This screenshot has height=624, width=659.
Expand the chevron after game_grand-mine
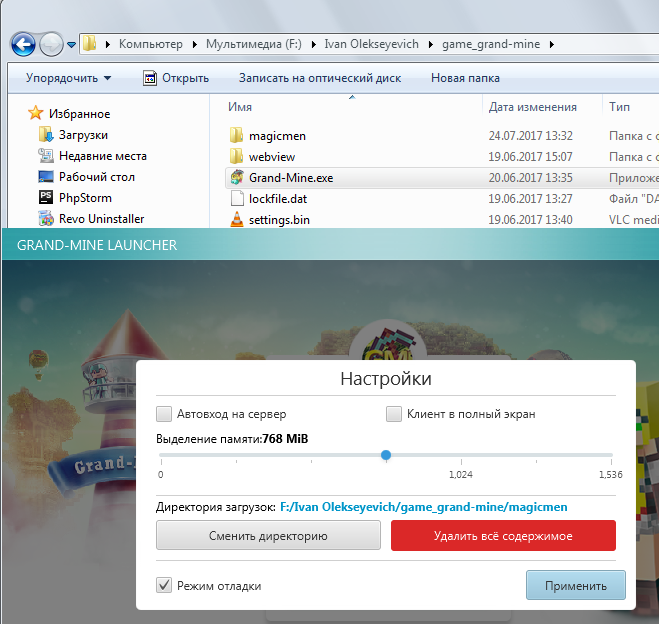coord(552,44)
